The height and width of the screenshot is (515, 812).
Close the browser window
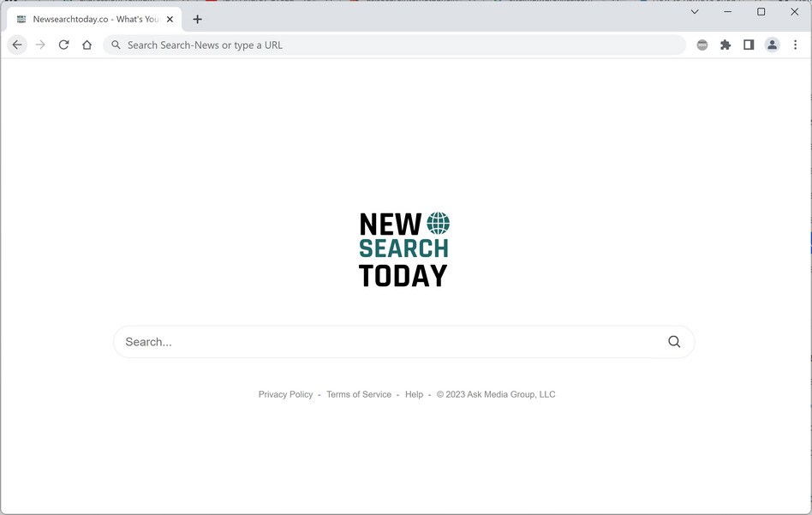pos(794,11)
